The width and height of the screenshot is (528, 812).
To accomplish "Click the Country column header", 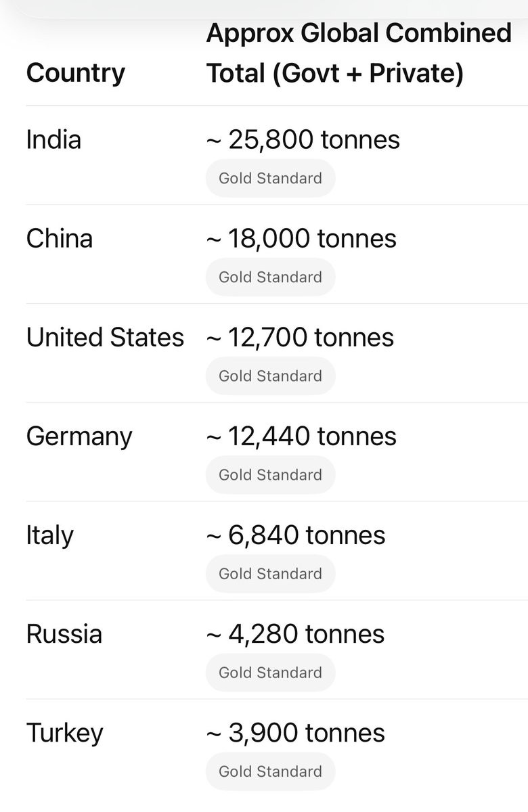I will pos(76,73).
